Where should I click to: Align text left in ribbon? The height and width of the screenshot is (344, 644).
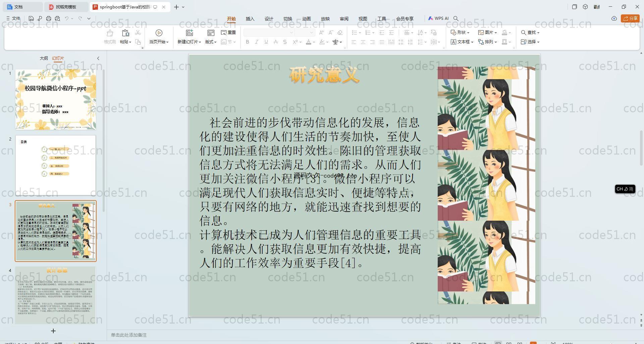[354, 42]
